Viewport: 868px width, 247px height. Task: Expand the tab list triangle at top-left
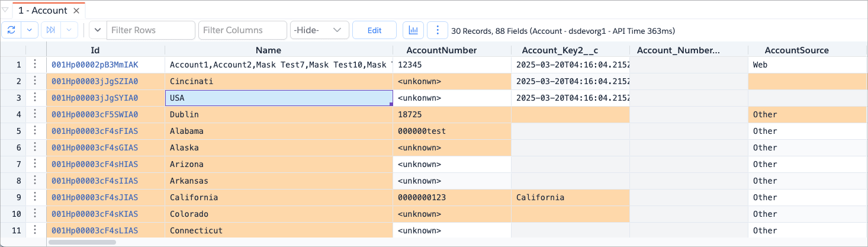click(x=5, y=11)
